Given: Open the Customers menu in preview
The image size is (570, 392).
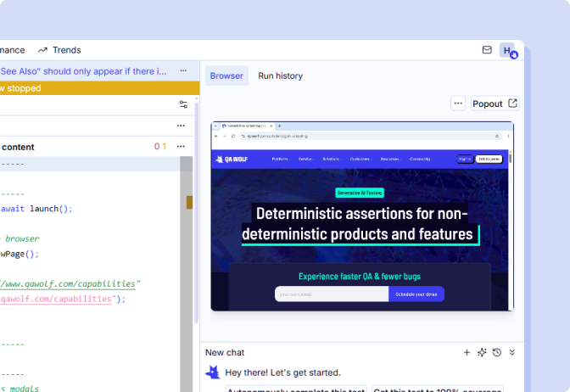Looking at the screenshot, I should tap(360, 159).
